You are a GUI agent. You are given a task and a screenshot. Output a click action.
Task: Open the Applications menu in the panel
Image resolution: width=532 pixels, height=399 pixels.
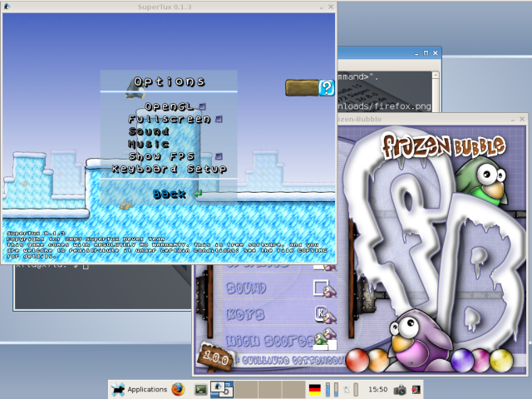(140, 389)
